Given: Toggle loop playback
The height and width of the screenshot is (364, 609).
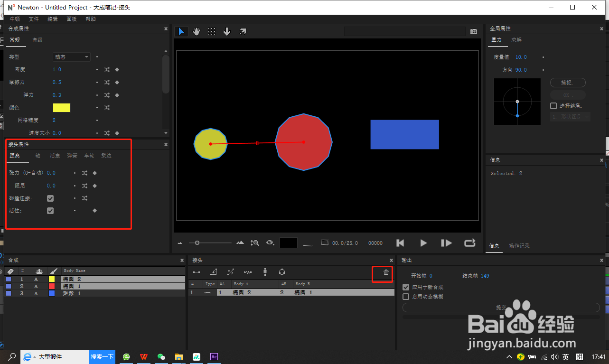Looking at the screenshot, I should pos(470,243).
